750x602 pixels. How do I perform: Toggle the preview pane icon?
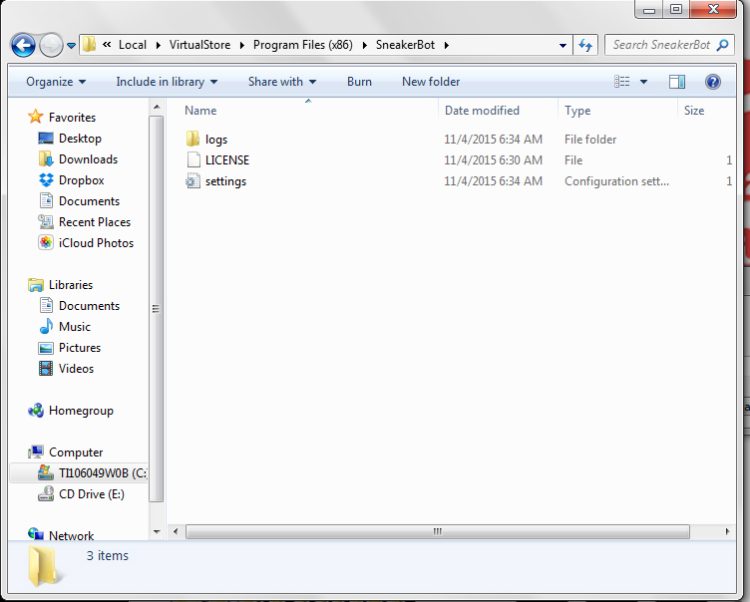(x=677, y=82)
